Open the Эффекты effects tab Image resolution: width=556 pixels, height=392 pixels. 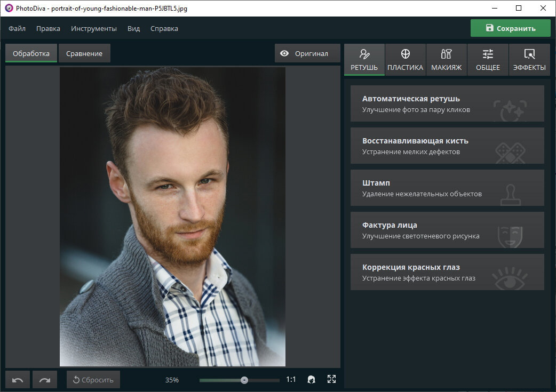(529, 60)
